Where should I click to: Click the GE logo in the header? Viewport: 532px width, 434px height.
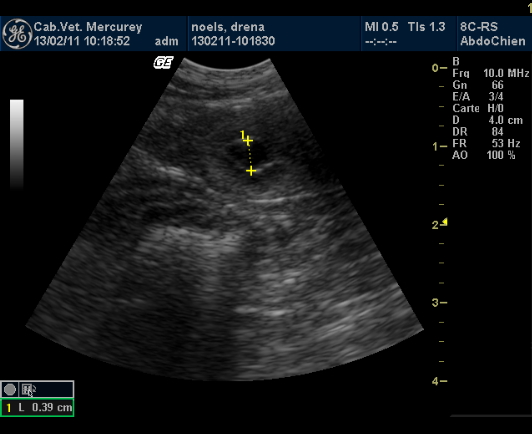[x=17, y=34]
